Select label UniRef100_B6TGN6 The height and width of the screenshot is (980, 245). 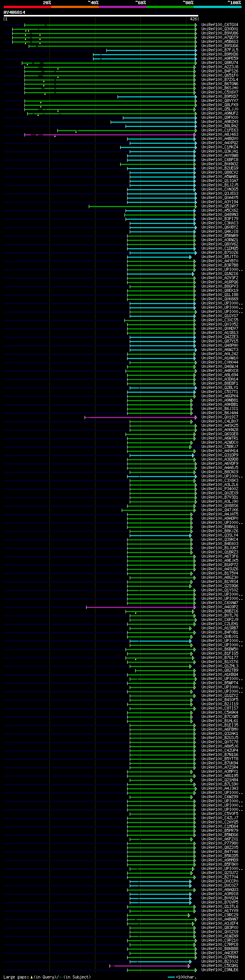pyautogui.click(x=220, y=84)
